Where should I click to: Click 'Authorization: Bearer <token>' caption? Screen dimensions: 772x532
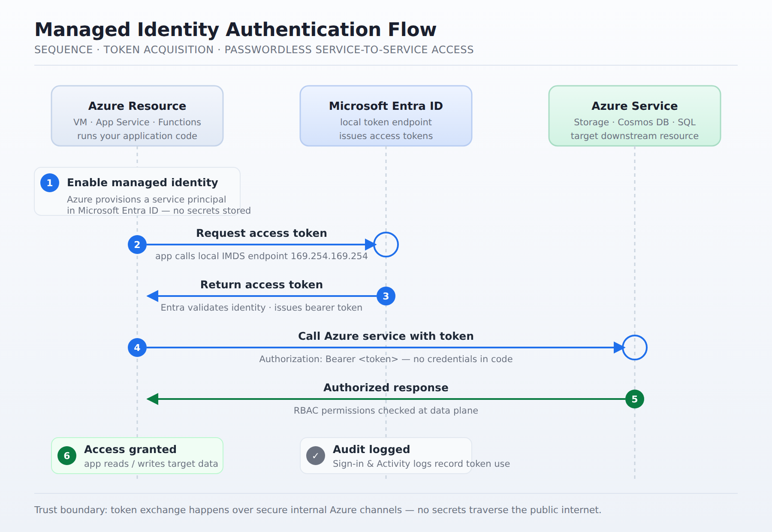click(386, 359)
